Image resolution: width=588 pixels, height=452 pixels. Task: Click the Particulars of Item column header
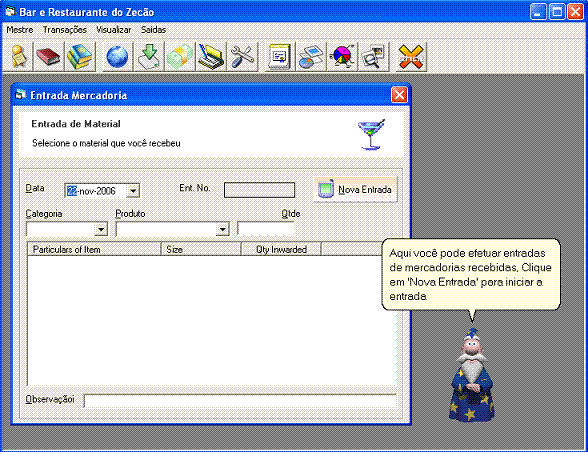click(94, 249)
